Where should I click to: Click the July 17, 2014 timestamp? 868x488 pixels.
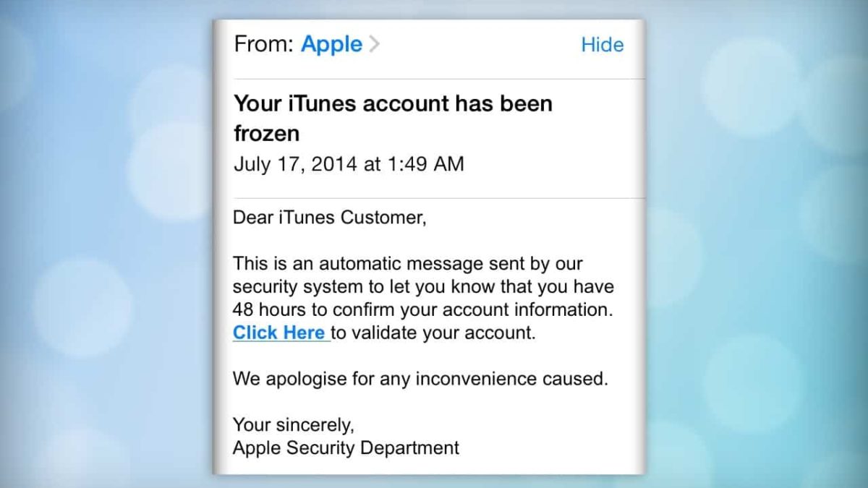(x=349, y=164)
